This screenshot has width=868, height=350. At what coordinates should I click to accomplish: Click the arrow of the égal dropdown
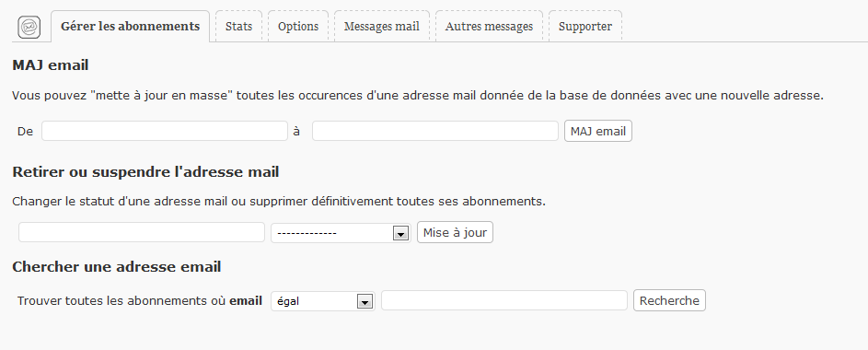365,302
